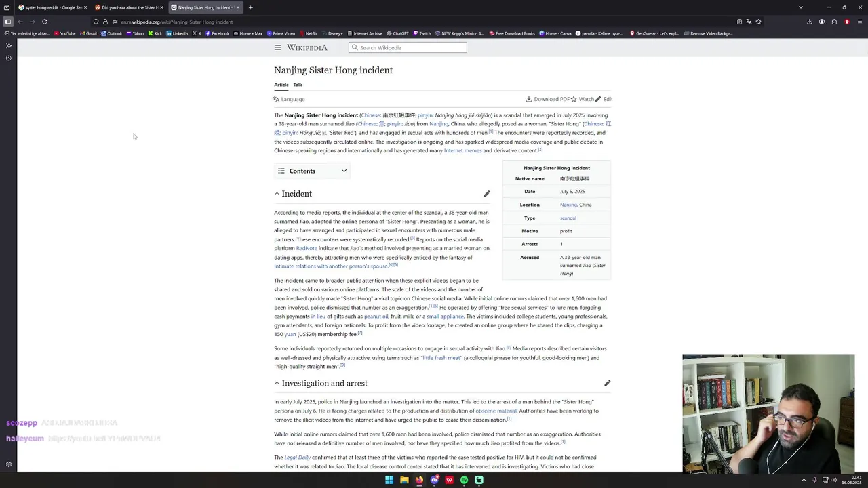Open the Wikipedia hamburger main menu
The height and width of the screenshot is (488, 868).
[x=277, y=47]
